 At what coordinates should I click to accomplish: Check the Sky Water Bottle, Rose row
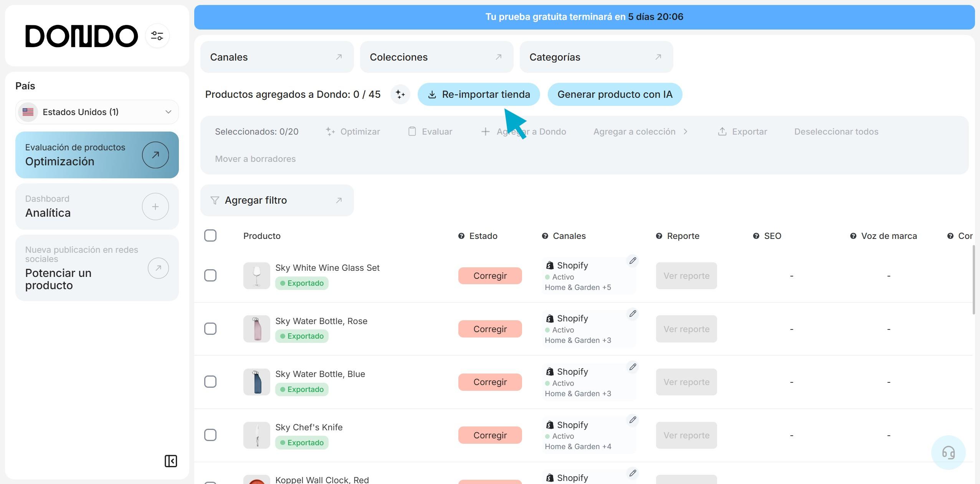pyautogui.click(x=210, y=329)
